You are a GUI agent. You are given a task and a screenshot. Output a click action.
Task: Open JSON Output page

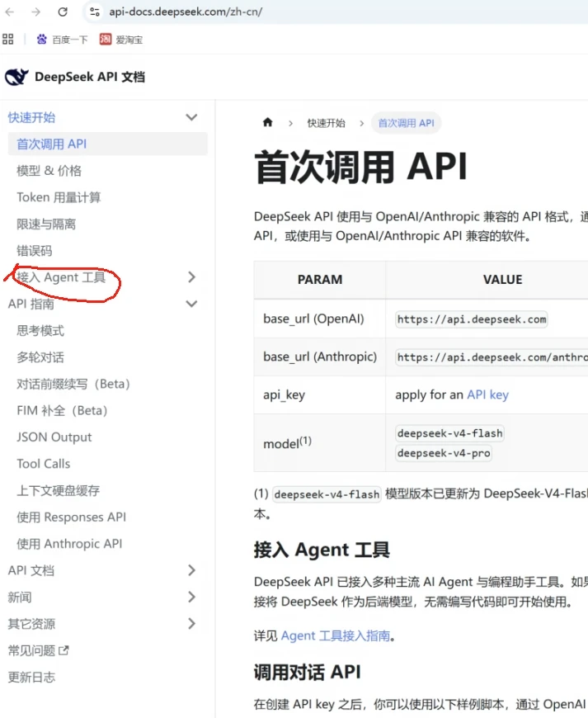[54, 437]
